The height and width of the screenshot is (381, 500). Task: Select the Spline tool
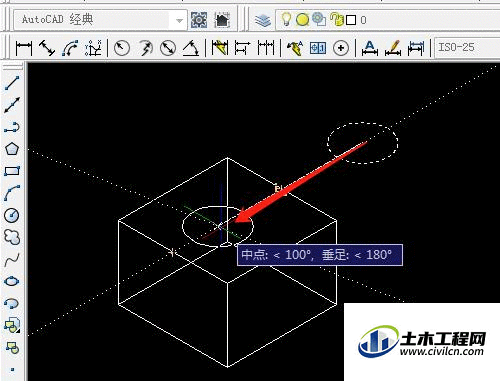pos(12,260)
